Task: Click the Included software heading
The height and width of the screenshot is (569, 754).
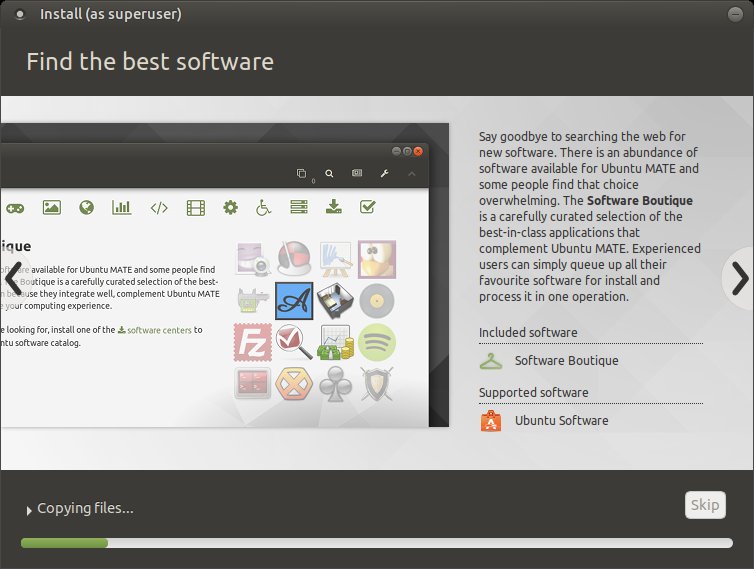Action: pyautogui.click(x=528, y=332)
